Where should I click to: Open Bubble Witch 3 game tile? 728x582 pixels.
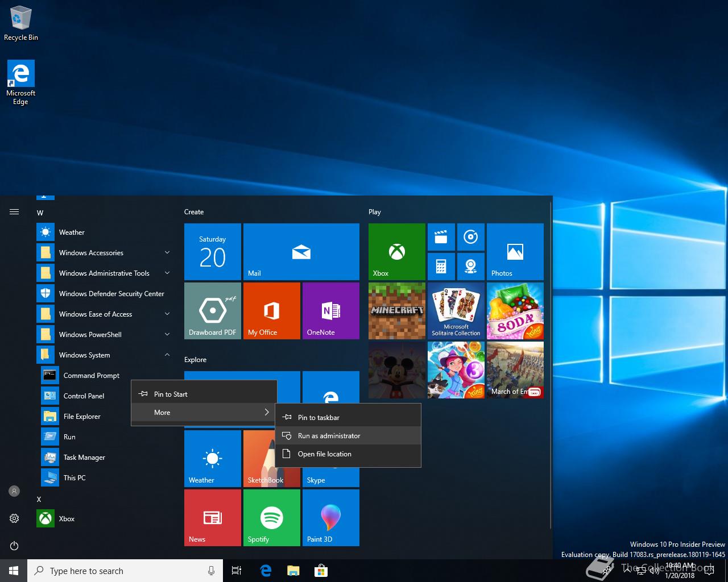click(x=456, y=370)
